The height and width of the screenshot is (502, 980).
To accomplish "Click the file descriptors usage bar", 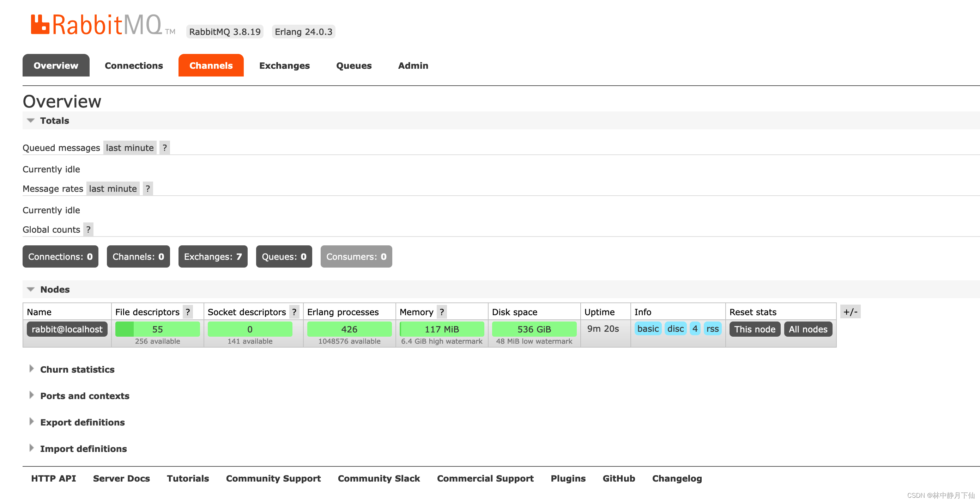I will click(x=157, y=329).
